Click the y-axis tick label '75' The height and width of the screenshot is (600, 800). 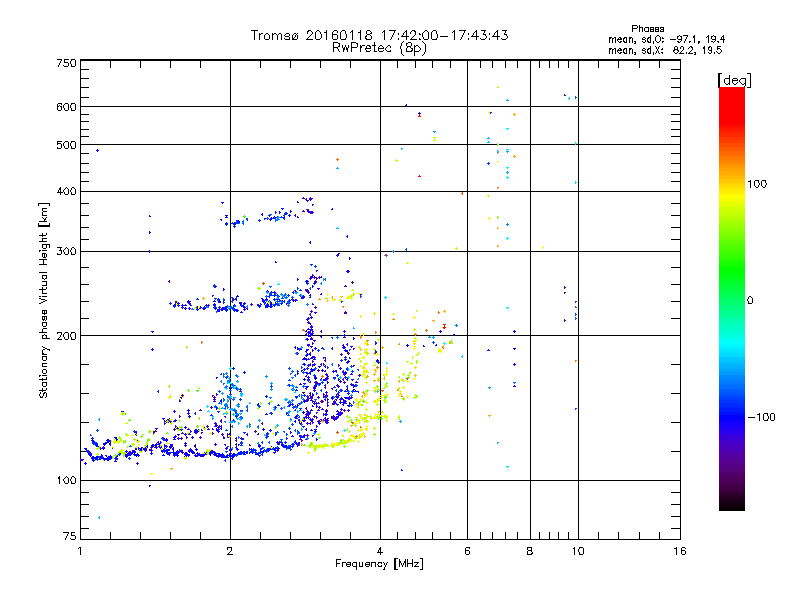70,536
